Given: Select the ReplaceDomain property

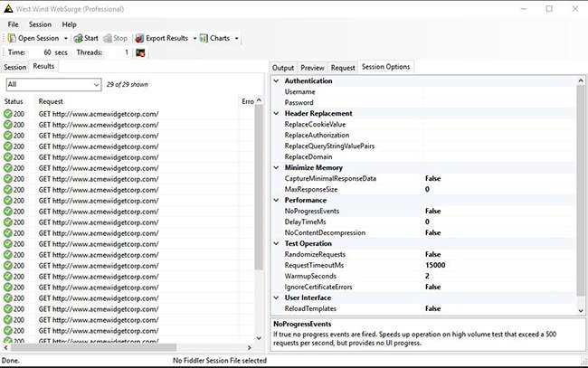Looking at the screenshot, I should pyautogui.click(x=308, y=157).
